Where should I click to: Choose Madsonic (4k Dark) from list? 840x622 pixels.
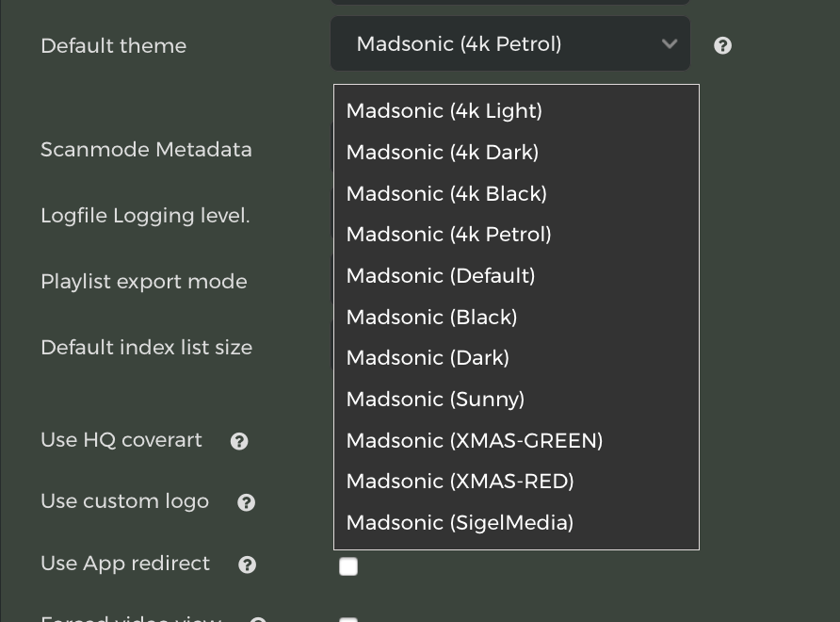pyautogui.click(x=442, y=153)
